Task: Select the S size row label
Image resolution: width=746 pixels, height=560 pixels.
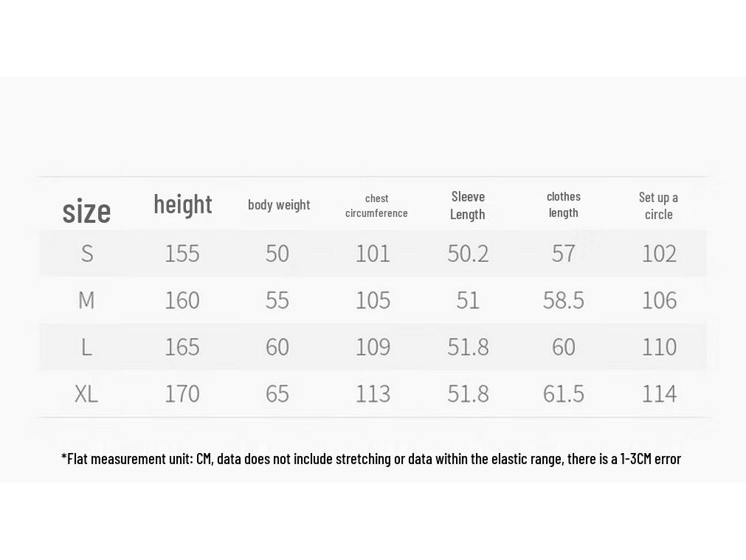Action: [86, 253]
